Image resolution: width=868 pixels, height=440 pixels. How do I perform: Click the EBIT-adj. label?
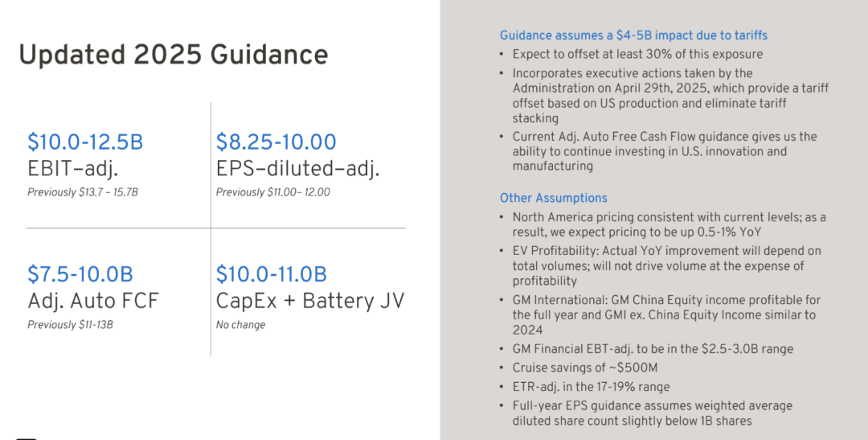[73, 168]
